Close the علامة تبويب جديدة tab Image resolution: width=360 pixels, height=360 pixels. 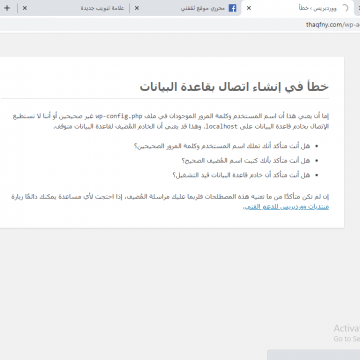[x=25, y=8]
